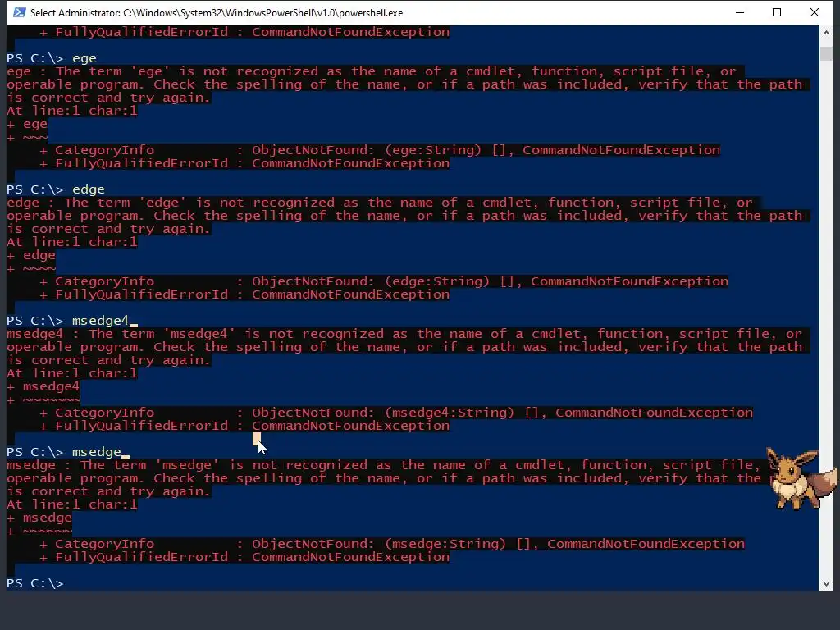Viewport: 840px width, 630px height.
Task: Click the error line starting 'msedge : The term'
Action: coord(386,465)
